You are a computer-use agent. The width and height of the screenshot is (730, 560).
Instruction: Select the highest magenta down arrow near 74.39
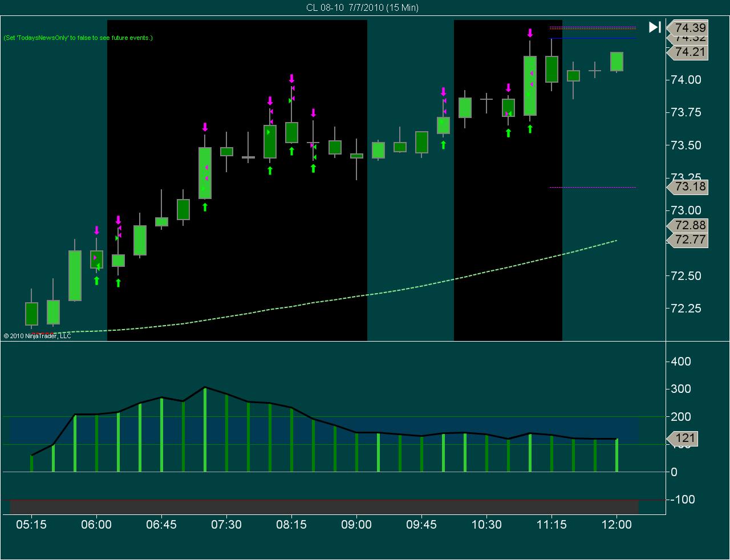(x=530, y=33)
